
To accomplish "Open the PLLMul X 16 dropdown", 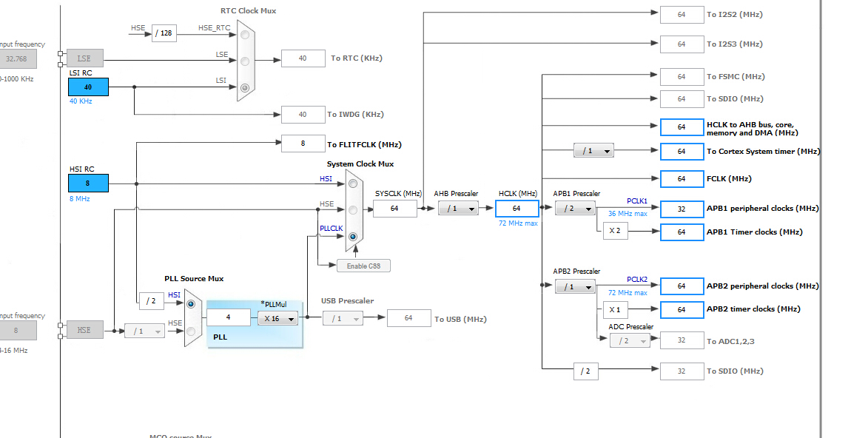I will (x=278, y=318).
